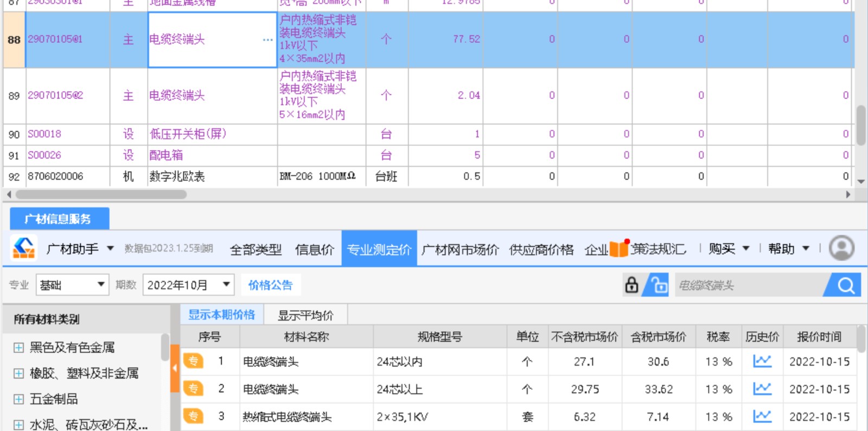The height and width of the screenshot is (431, 868).
Task: Click the 企业 menu item
Action: (x=596, y=249)
